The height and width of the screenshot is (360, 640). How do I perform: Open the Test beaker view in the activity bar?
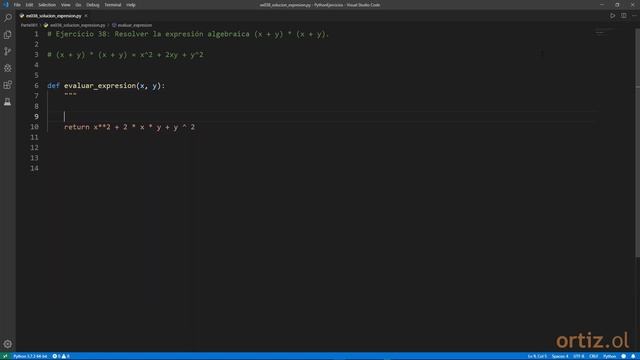click(8, 102)
